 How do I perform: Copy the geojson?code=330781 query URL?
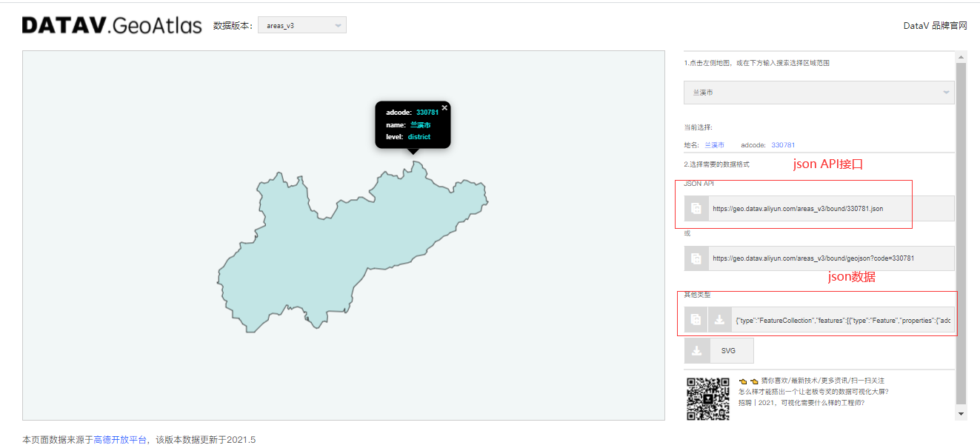pyautogui.click(x=696, y=258)
